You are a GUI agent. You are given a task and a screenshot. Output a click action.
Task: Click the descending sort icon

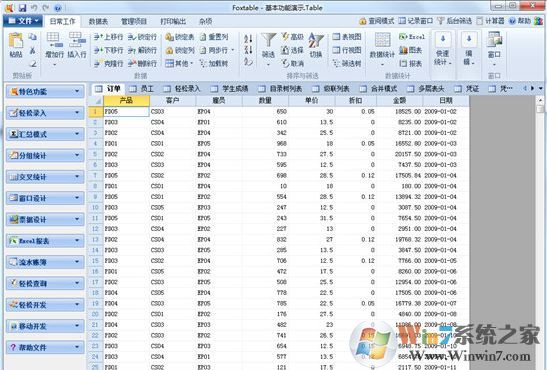pyautogui.click(x=248, y=50)
